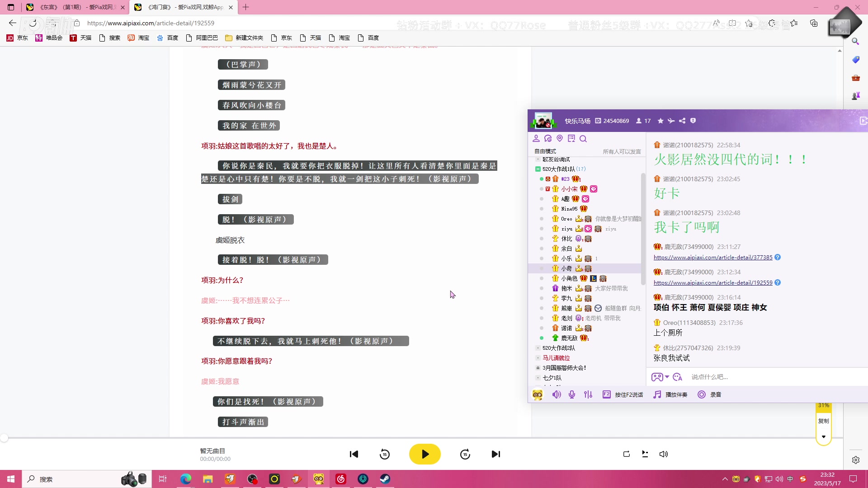868x488 pixels.
Task: Skip to next track
Action: pos(496,454)
